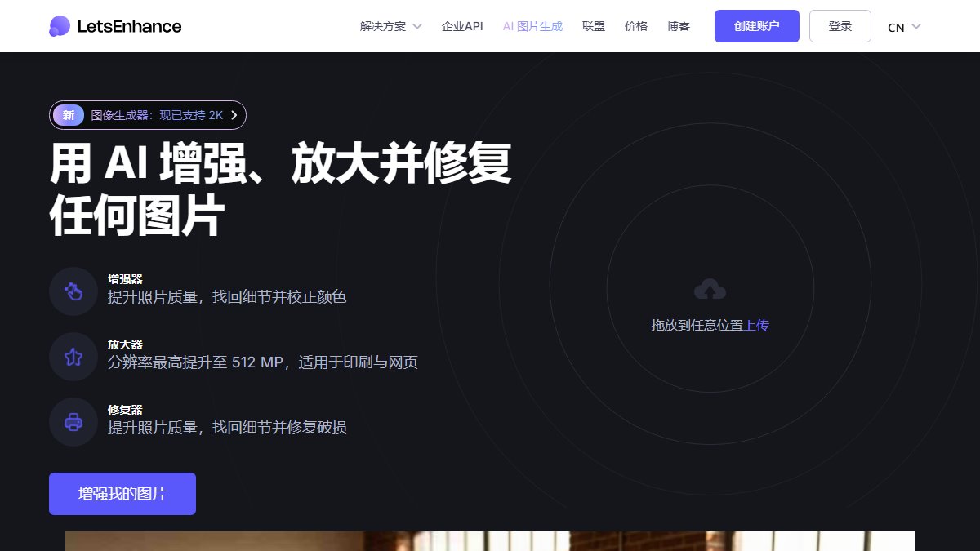This screenshot has width=980, height=551.
Task: Click the 放大器 heading text
Action: (125, 344)
